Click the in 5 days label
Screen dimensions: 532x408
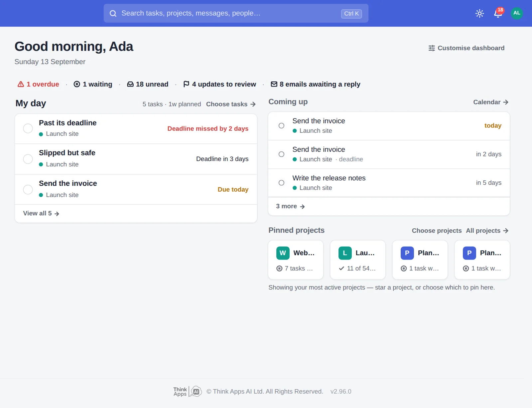coord(488,183)
